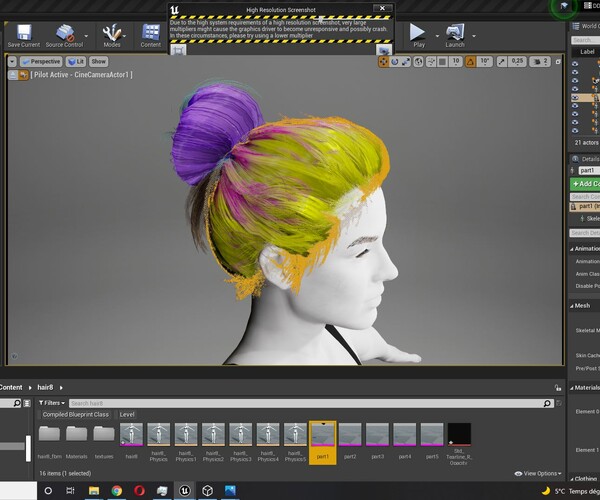The image size is (600, 500).
Task: Click the Content breadcrumb link
Action: click(11, 388)
